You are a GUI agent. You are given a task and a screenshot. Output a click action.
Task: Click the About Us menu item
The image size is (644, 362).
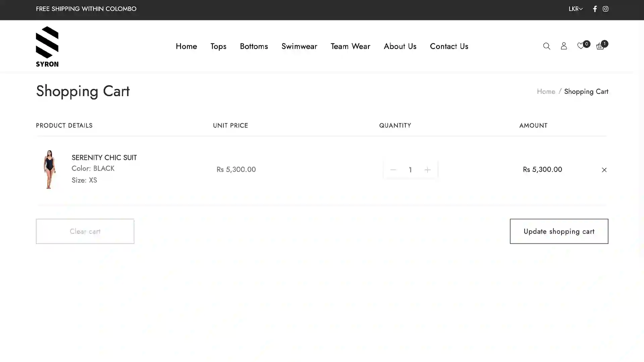pos(400,46)
